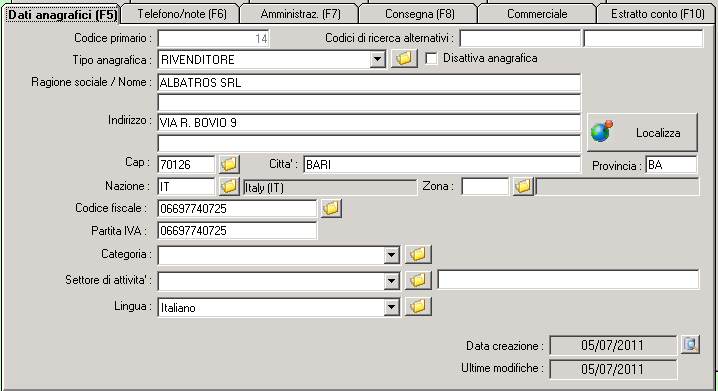Open the Cap lookup folder icon
718x391 pixels.
tap(229, 164)
